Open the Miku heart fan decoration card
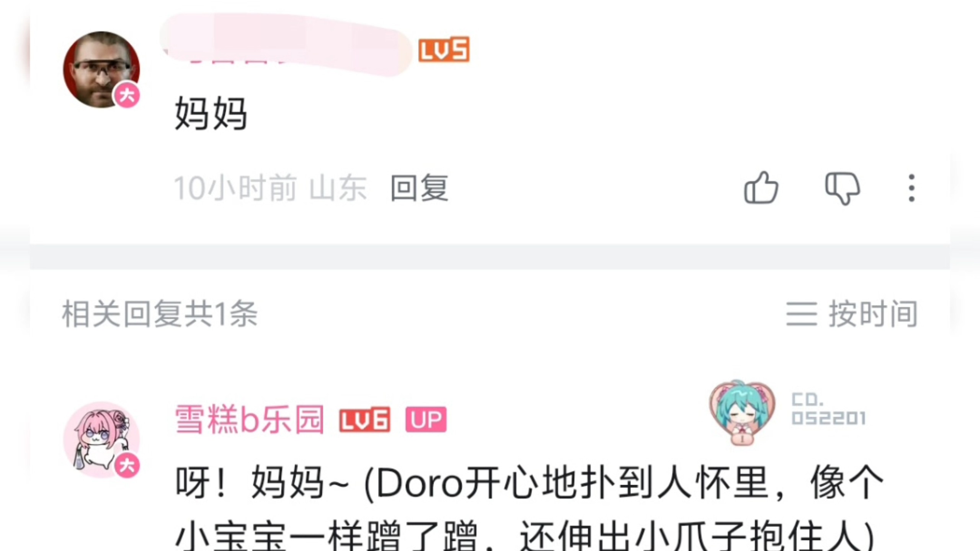Image resolution: width=980 pixels, height=551 pixels. coord(743,412)
